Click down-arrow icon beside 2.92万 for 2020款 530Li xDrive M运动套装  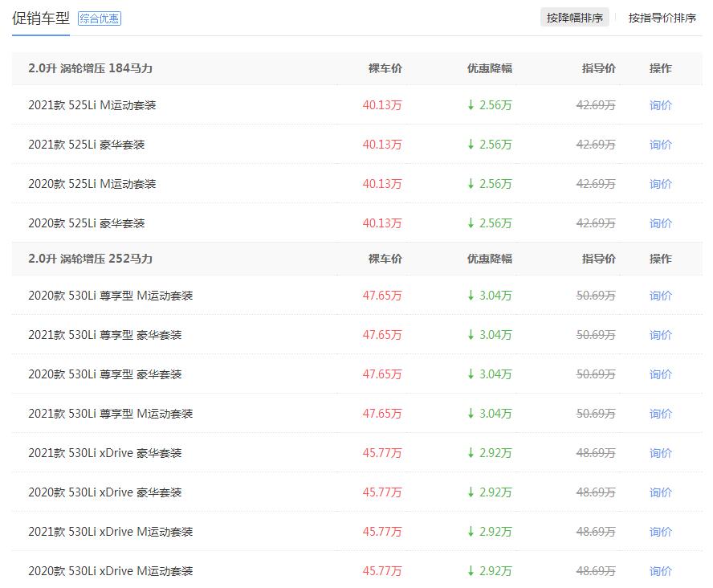[471, 570]
